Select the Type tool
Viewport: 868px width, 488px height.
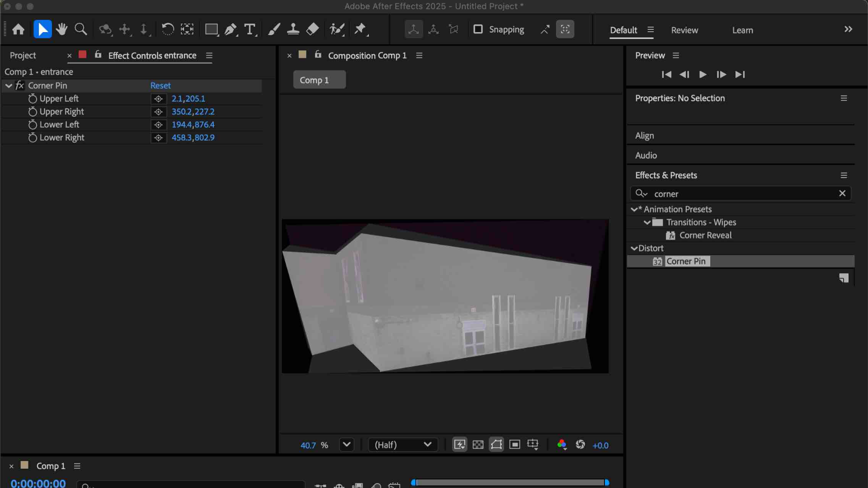click(250, 29)
